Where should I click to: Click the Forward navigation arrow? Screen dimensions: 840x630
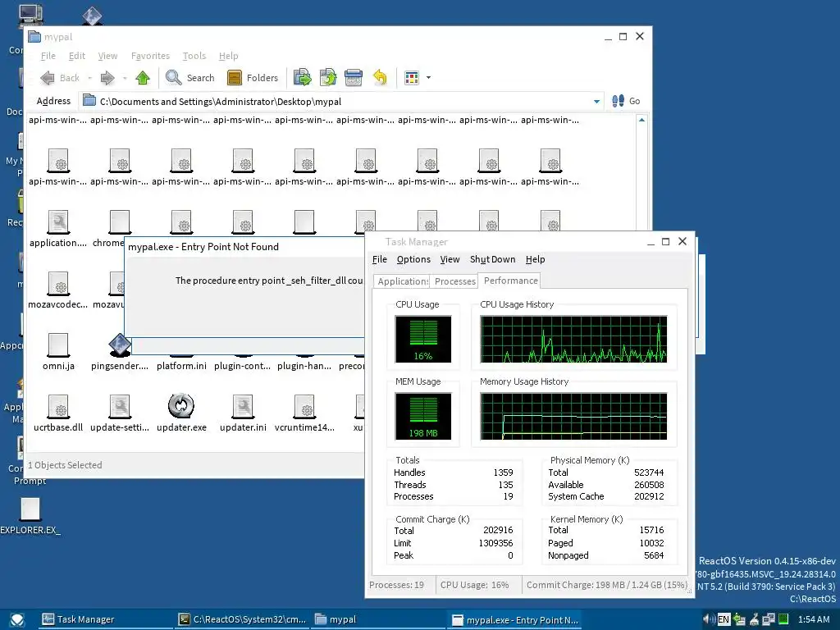(107, 78)
